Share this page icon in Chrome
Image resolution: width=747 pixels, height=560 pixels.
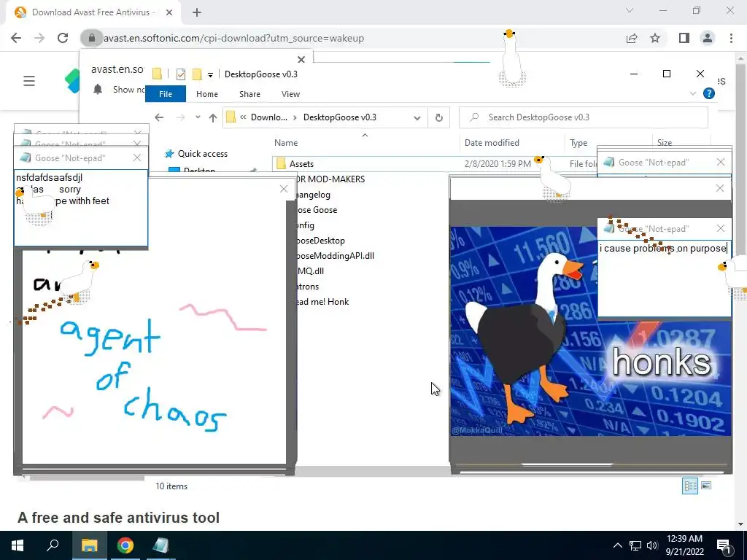point(632,38)
